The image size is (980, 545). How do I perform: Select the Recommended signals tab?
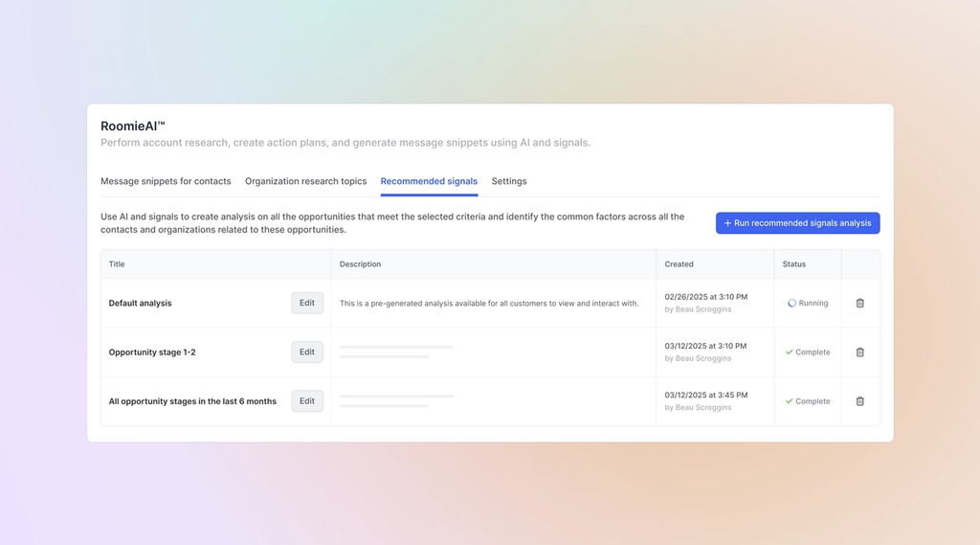click(x=429, y=181)
